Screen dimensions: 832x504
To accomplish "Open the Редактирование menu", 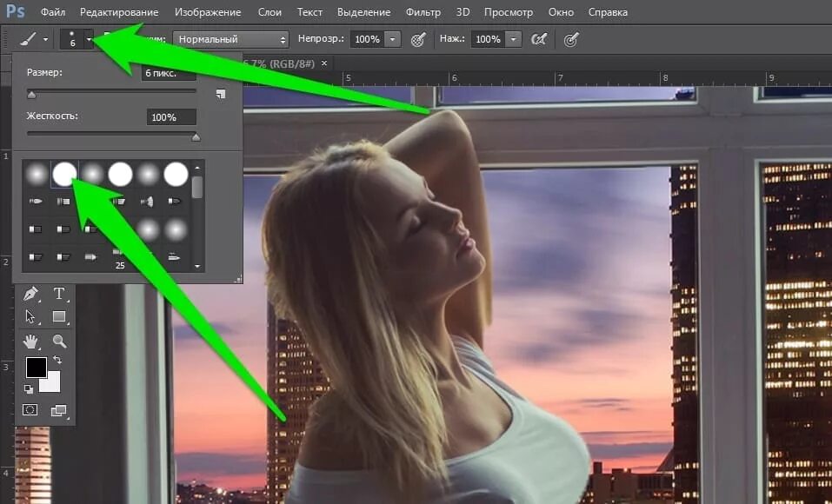I will pos(119,11).
